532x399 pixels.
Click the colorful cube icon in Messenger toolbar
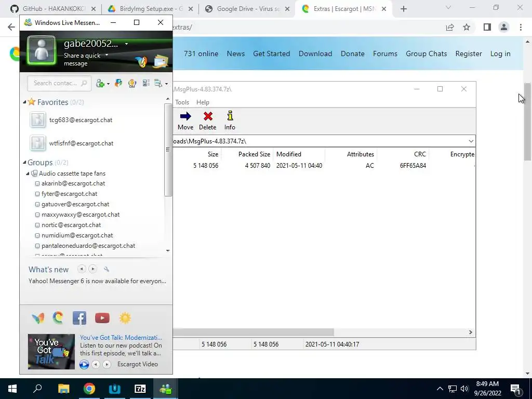click(118, 83)
